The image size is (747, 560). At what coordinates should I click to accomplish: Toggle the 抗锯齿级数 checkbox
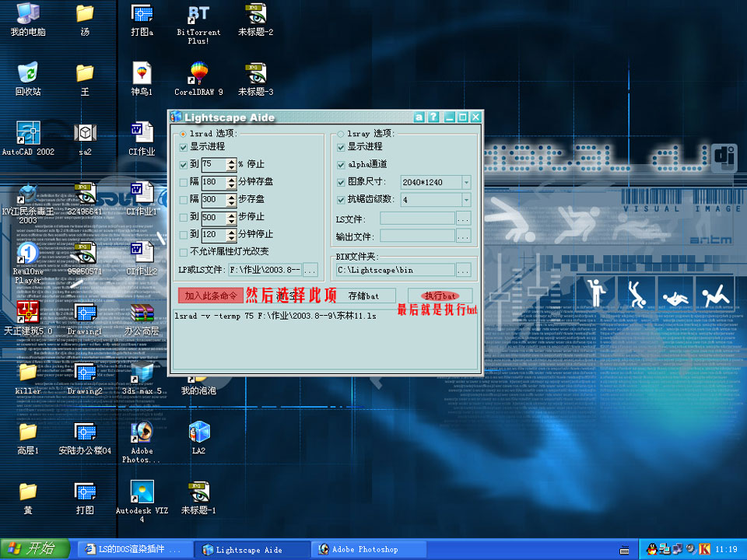click(341, 200)
